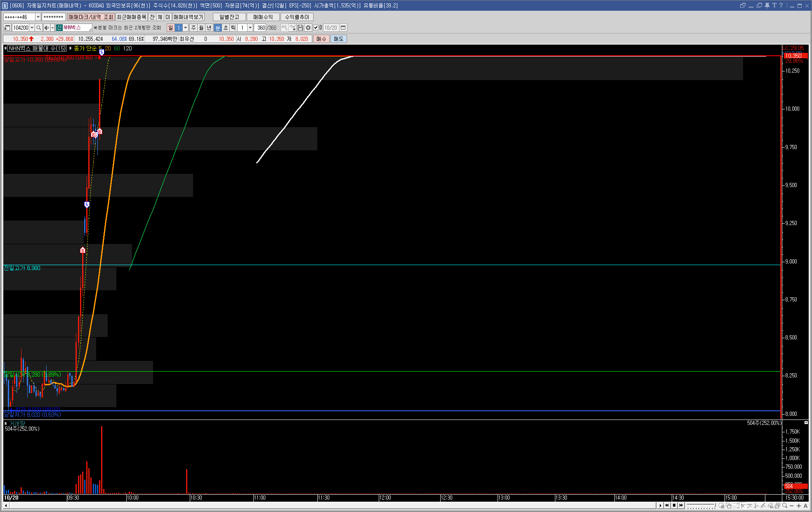Open the date calendar picker icon

(x=343, y=28)
